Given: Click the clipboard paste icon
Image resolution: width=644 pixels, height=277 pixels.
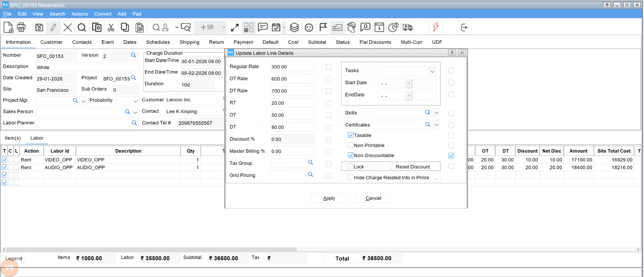Looking at the screenshot, I should [x=139, y=27].
